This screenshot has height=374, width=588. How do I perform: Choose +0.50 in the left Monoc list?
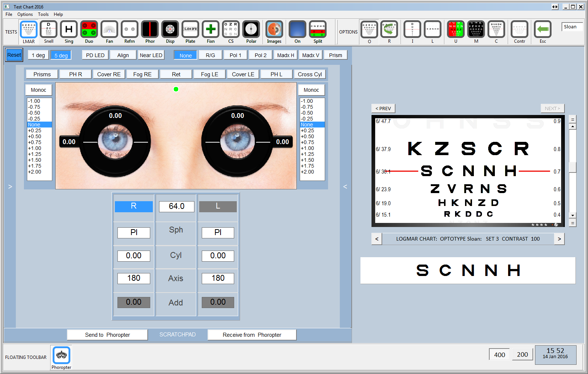click(x=35, y=136)
